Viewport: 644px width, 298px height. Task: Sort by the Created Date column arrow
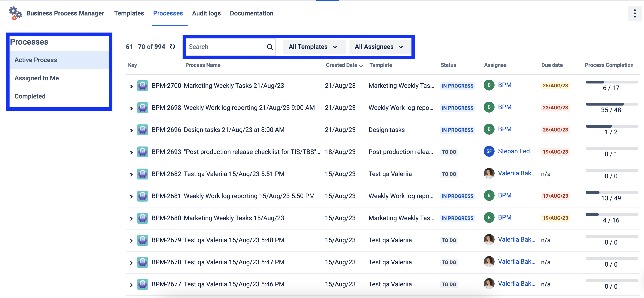(x=361, y=65)
